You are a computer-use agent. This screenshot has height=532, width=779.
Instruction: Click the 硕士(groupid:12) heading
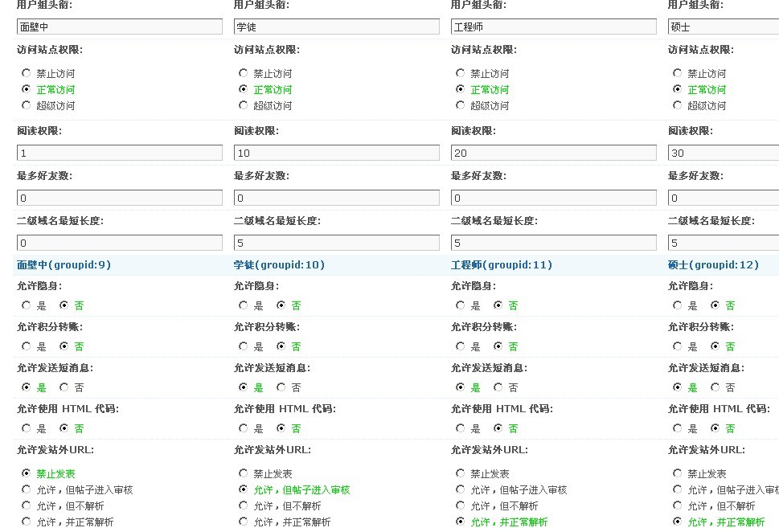[713, 264]
